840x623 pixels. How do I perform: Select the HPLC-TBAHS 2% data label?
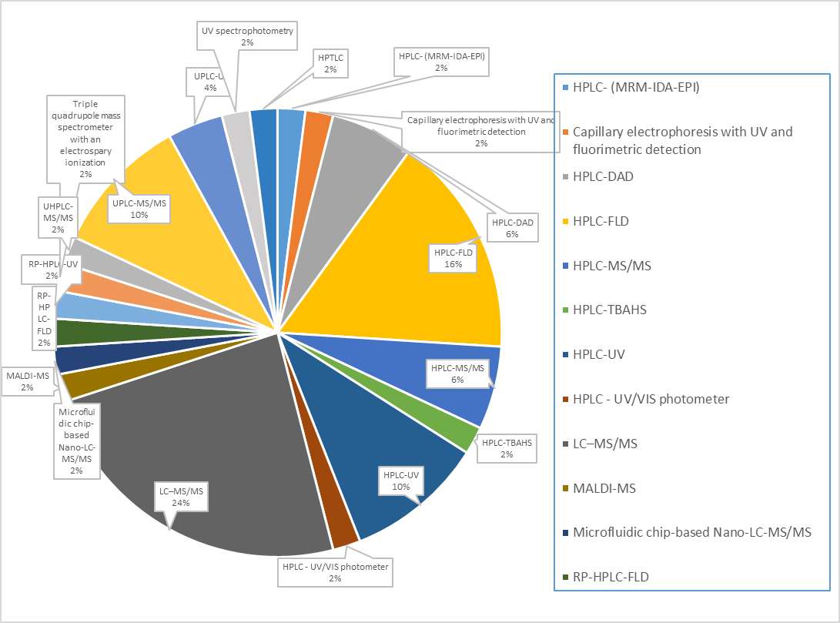[x=507, y=448]
